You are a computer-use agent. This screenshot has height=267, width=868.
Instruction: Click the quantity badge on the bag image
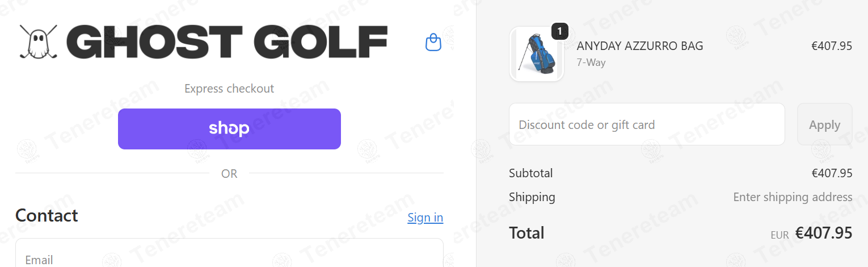click(x=560, y=31)
